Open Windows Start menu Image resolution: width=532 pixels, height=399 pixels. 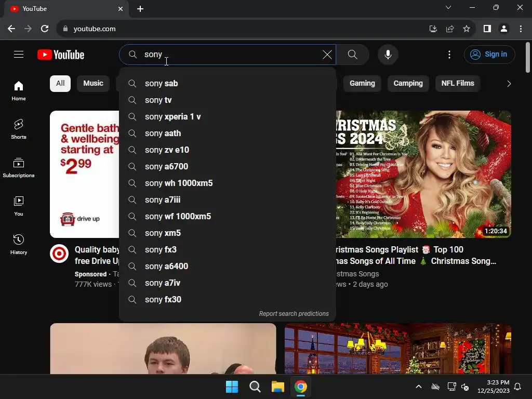(x=232, y=387)
